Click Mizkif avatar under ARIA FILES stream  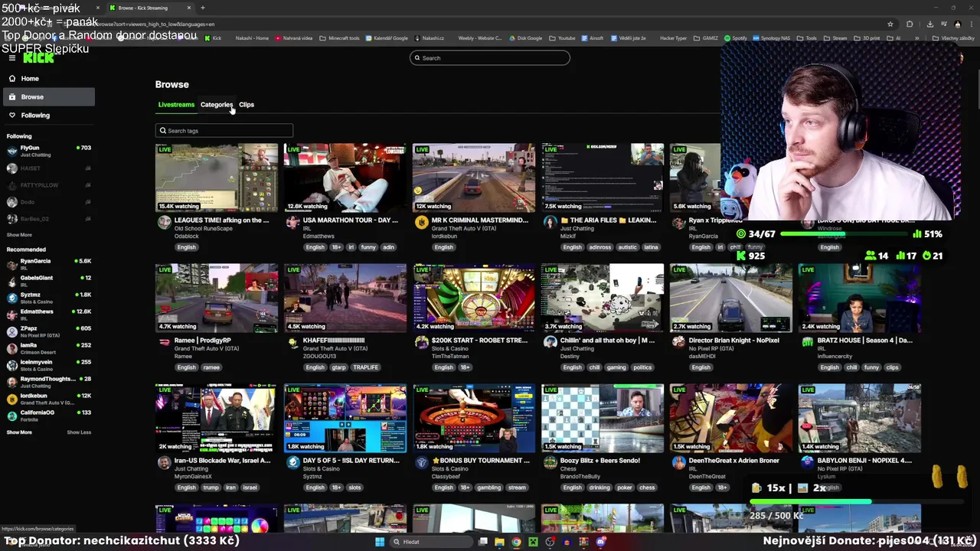point(550,222)
